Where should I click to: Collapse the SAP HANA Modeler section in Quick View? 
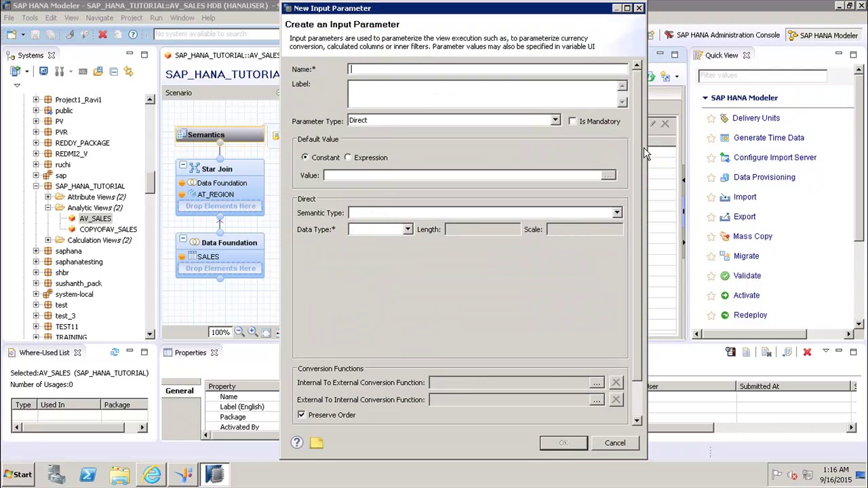click(705, 98)
